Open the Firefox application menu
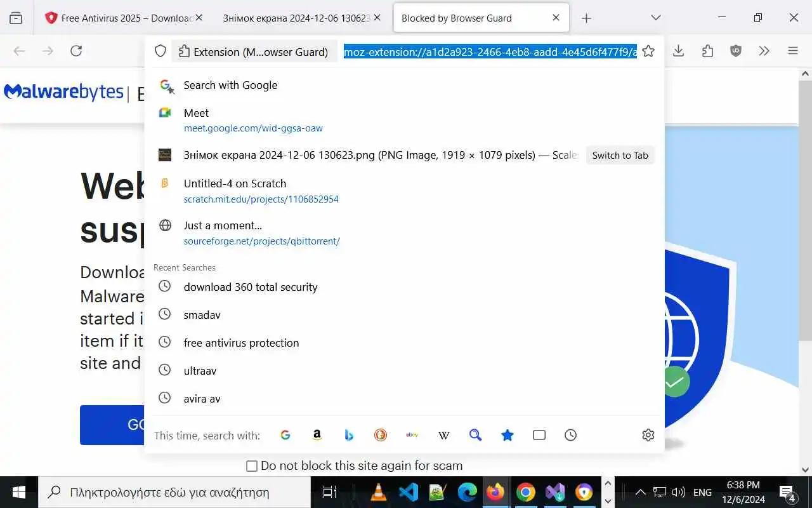The image size is (812, 508). tap(793, 51)
